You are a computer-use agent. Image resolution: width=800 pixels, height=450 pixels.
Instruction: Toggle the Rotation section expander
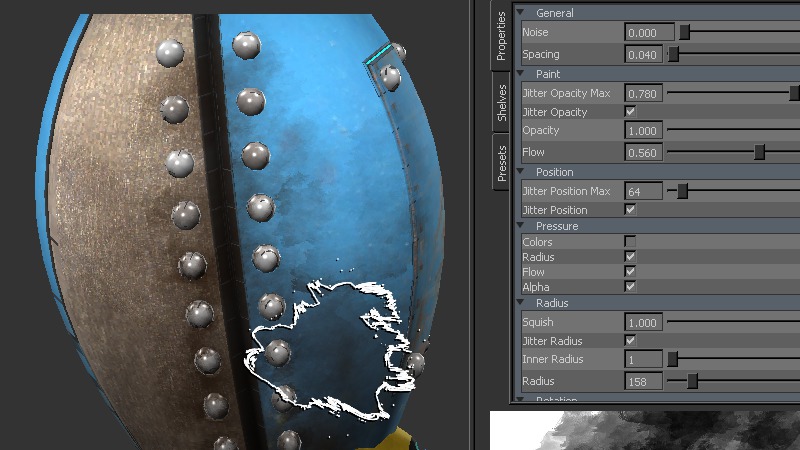(x=520, y=399)
